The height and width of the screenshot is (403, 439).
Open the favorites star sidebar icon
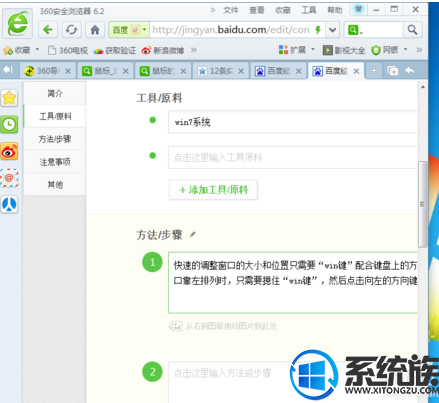(9, 98)
